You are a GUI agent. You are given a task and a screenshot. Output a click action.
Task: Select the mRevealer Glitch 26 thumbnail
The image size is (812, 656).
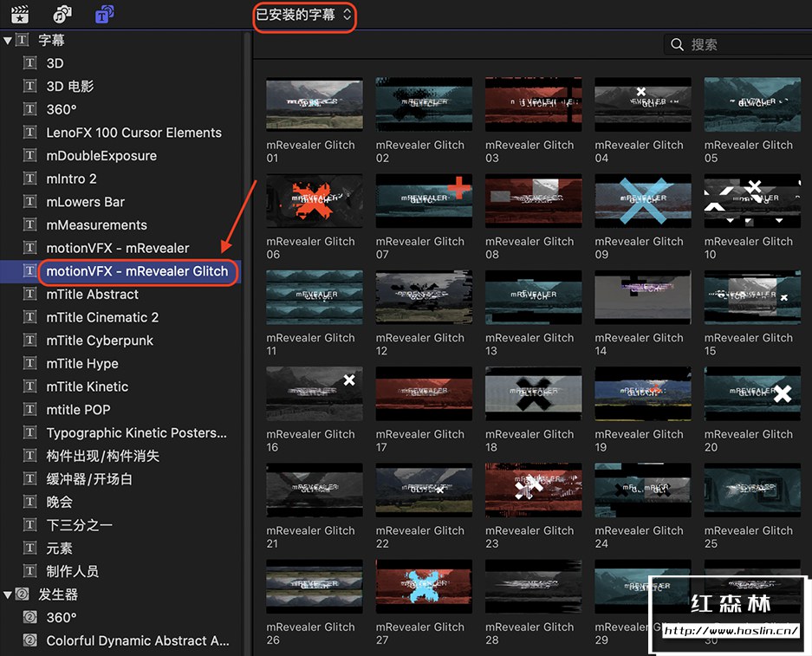315,586
